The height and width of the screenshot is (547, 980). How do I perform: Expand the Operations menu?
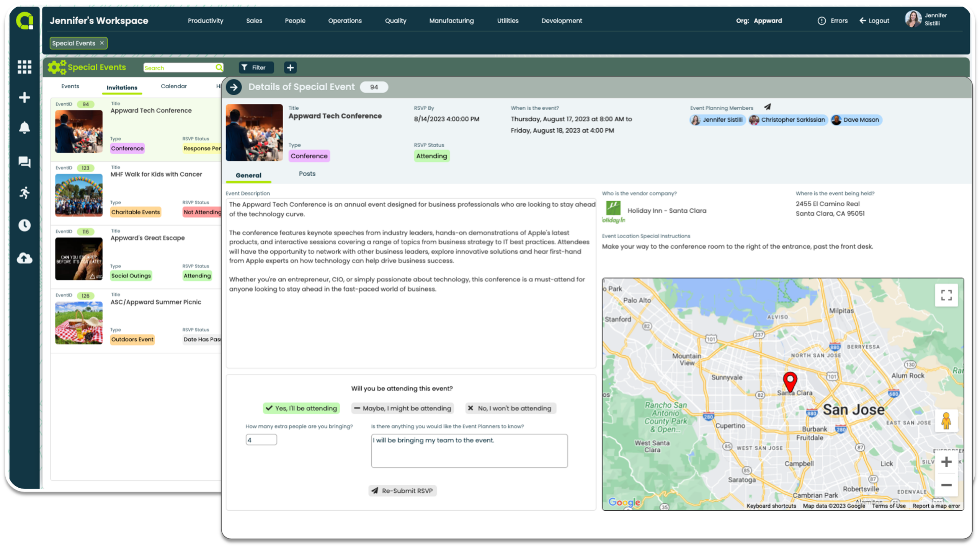click(345, 21)
